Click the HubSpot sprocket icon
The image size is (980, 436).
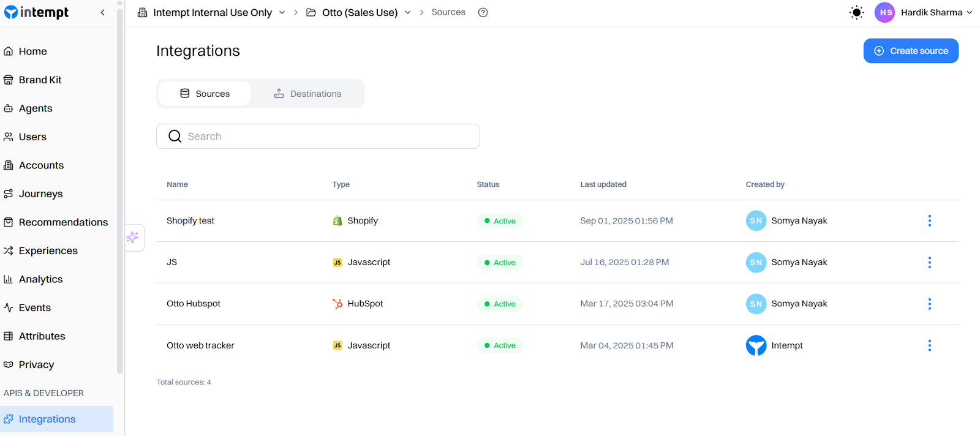[337, 304]
